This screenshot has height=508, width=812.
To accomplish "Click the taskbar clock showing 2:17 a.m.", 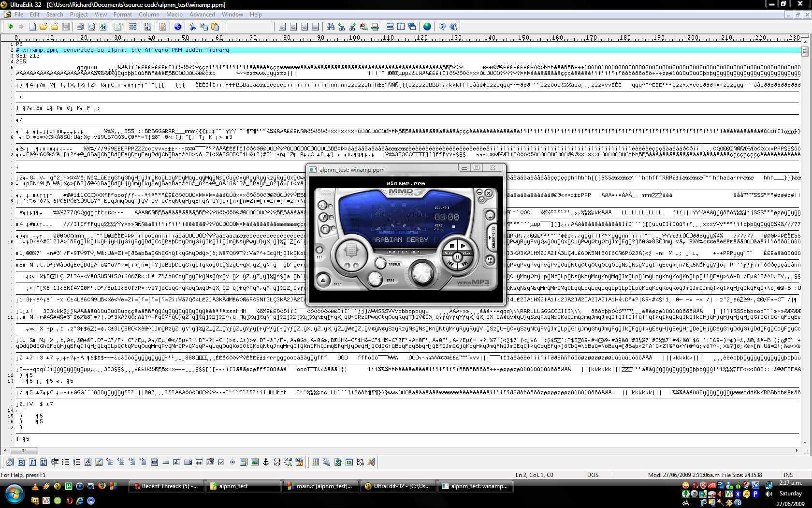I will coord(790,483).
